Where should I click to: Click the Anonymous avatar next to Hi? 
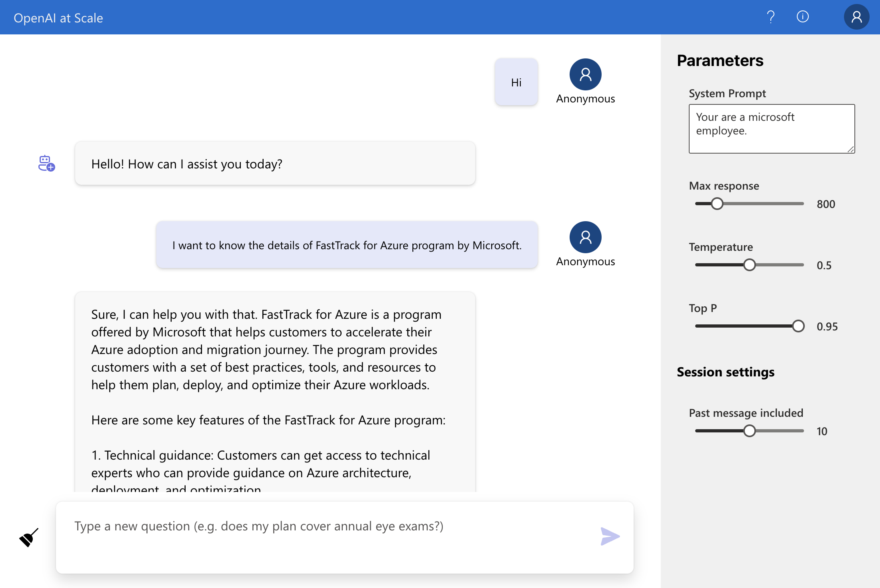click(x=585, y=75)
